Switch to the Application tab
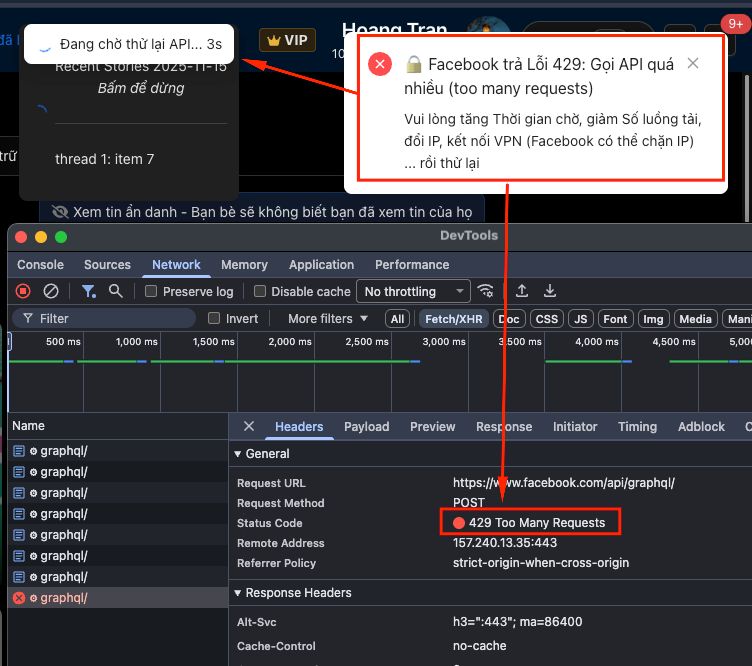The height and width of the screenshot is (666, 752). (x=321, y=265)
